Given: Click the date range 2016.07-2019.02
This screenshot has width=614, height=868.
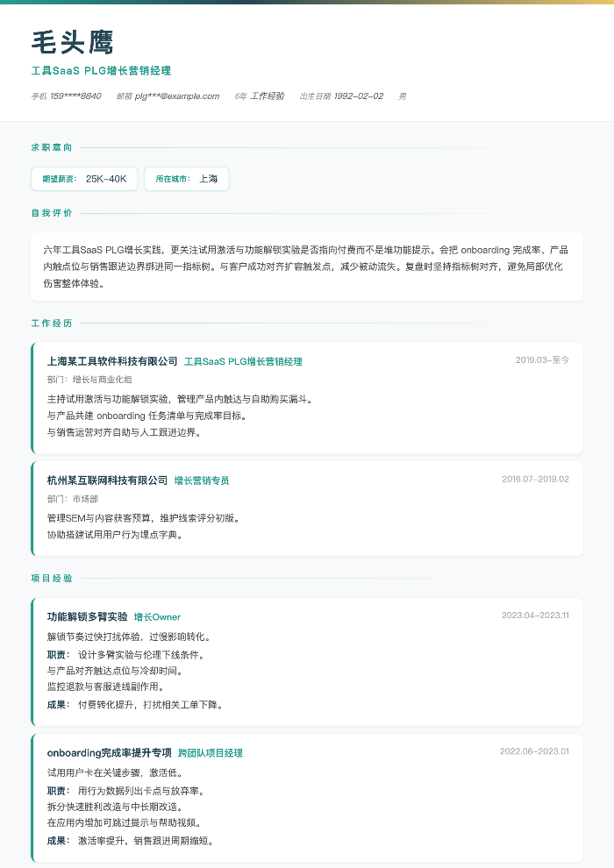Looking at the screenshot, I should (535, 479).
